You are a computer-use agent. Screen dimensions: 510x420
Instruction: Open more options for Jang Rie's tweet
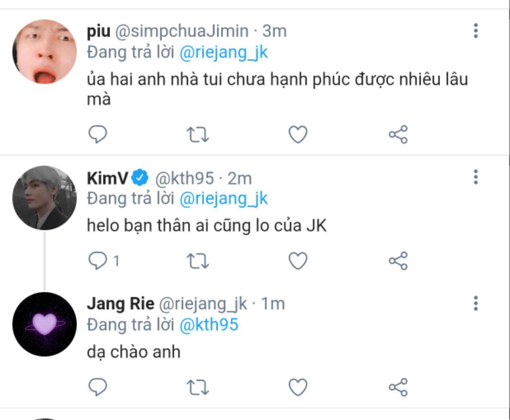tap(476, 303)
